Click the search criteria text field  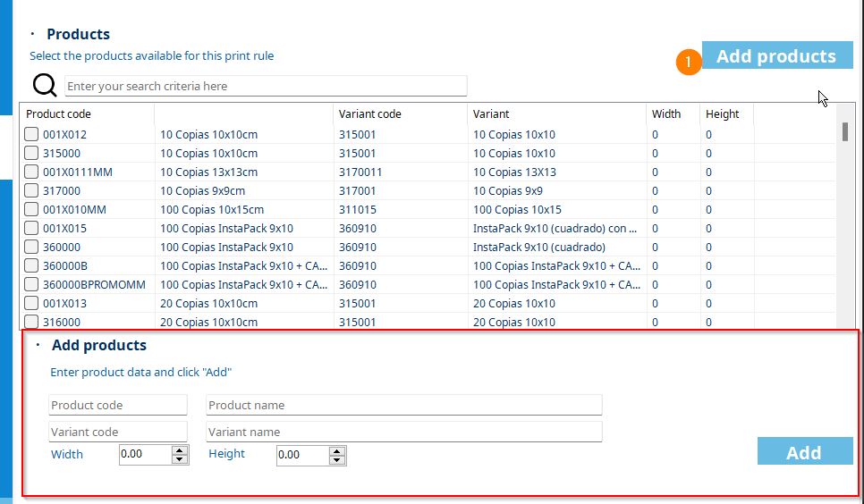click(266, 86)
